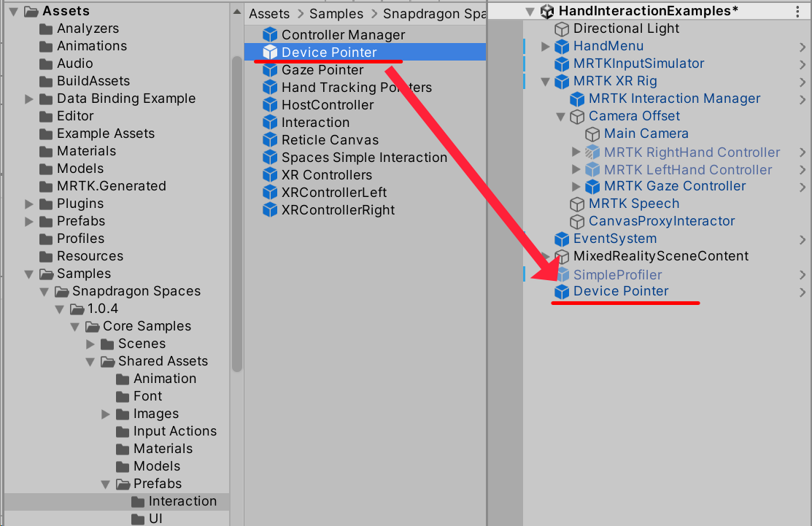
Task: Select the MRTK Interaction Manager cube icon
Action: pos(577,99)
